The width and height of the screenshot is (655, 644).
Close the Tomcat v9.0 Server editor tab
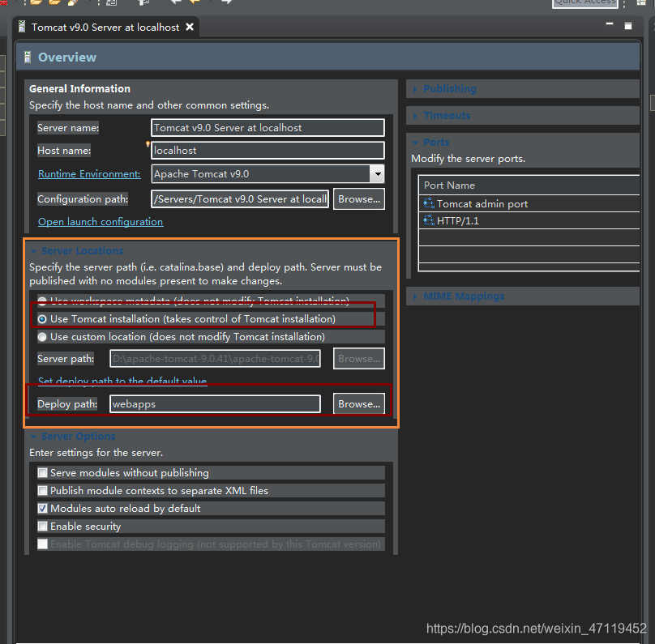tap(190, 27)
